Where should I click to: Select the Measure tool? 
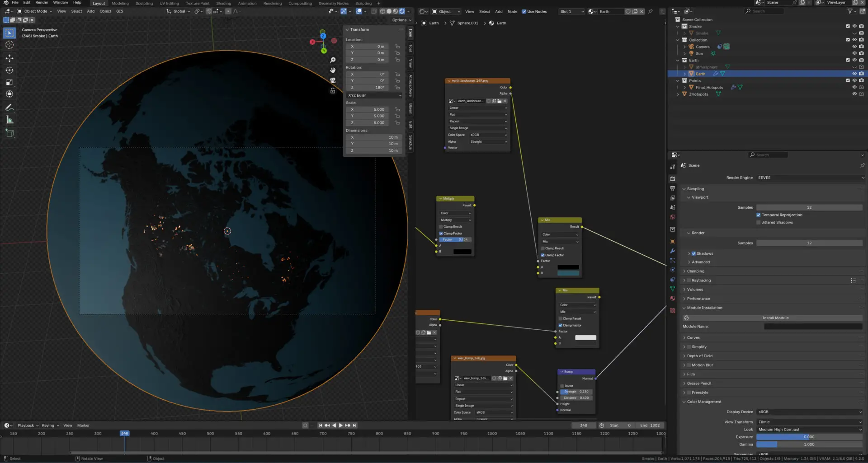pos(9,120)
